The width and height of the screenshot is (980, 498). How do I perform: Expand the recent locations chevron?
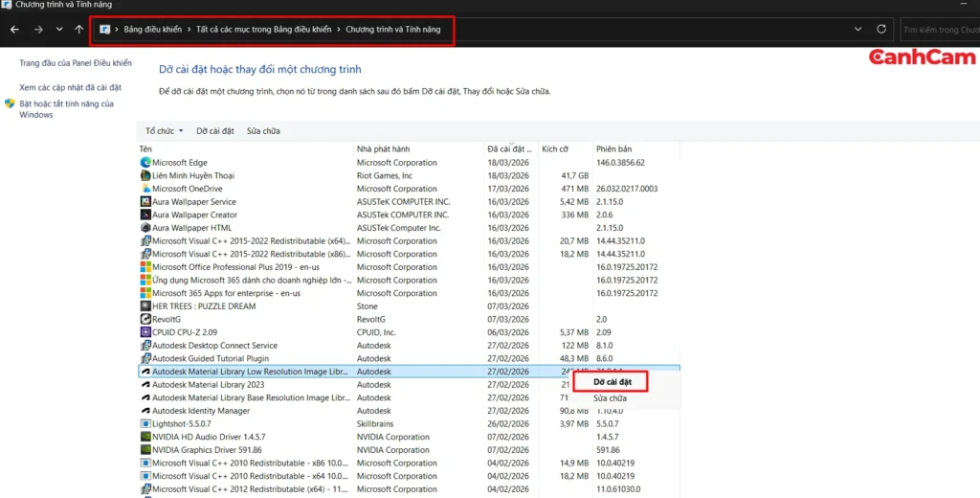pos(58,30)
